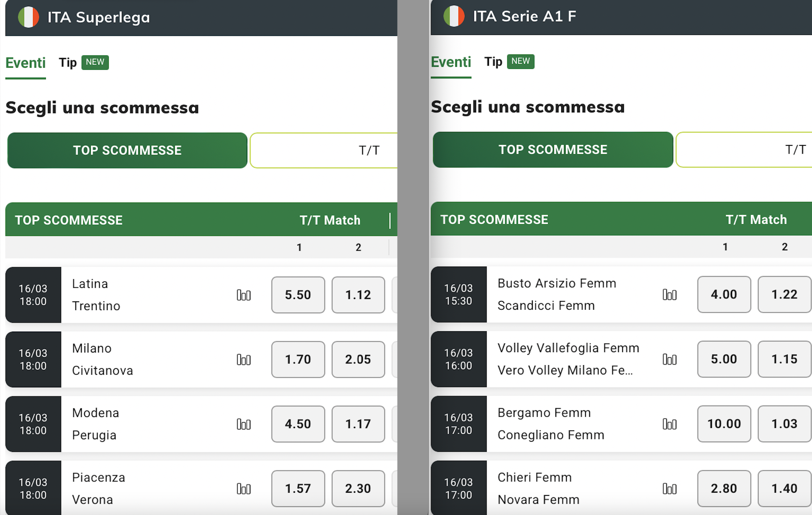
Task: Select TOP SCOMMESSE filter in Serie A1 F panel
Action: pos(553,149)
